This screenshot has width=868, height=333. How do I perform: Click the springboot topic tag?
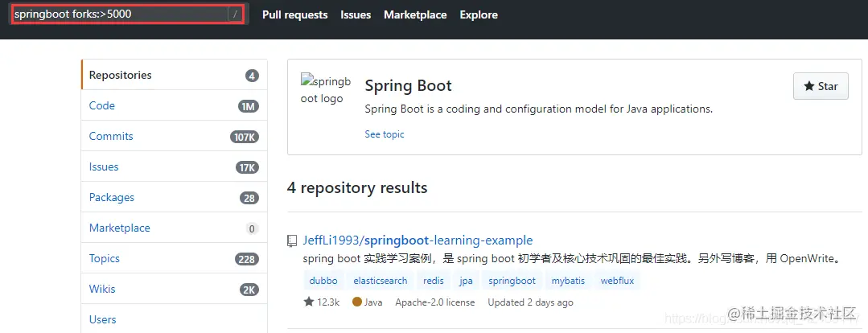pos(512,281)
